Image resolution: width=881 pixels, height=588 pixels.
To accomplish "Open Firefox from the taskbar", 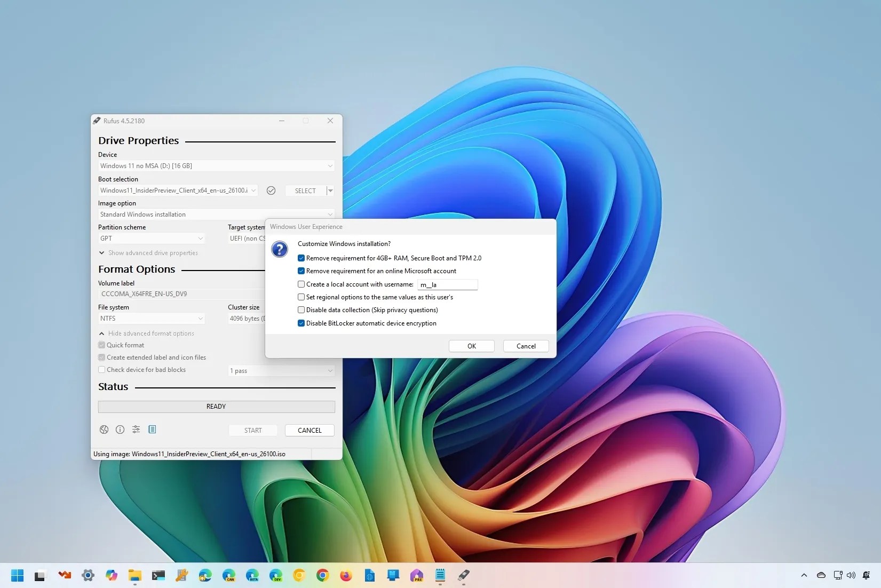I will (x=345, y=576).
